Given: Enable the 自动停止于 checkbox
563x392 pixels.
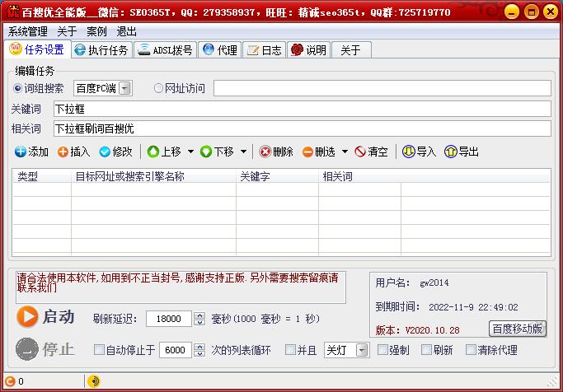Looking at the screenshot, I should pyautogui.click(x=99, y=350).
